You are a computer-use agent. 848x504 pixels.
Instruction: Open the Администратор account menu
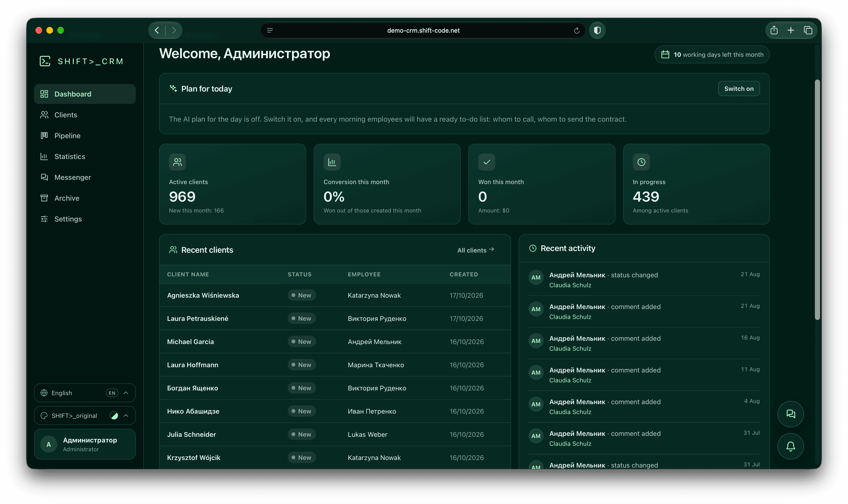click(x=85, y=444)
